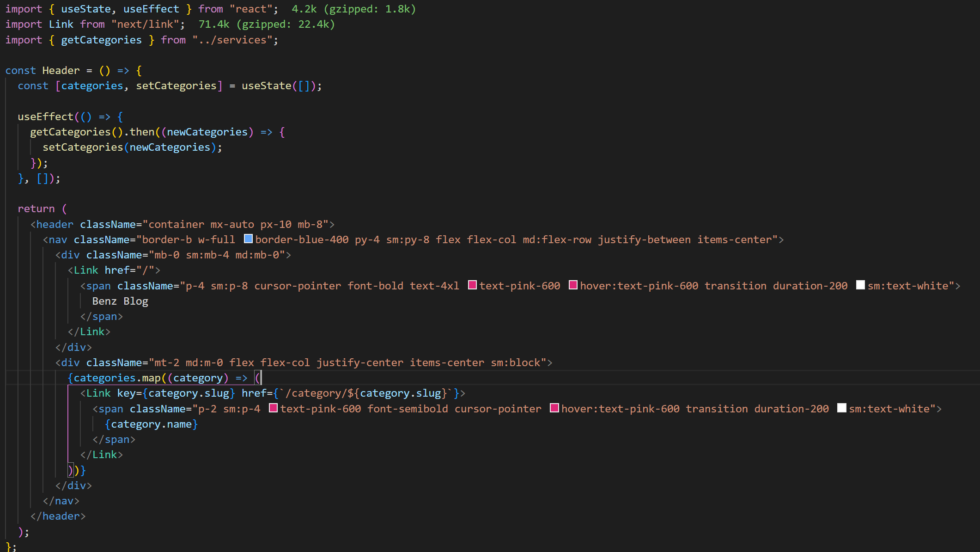Click 'font-semibold cursor-pointer' in span className
This screenshot has width=980, height=552.
(454, 409)
